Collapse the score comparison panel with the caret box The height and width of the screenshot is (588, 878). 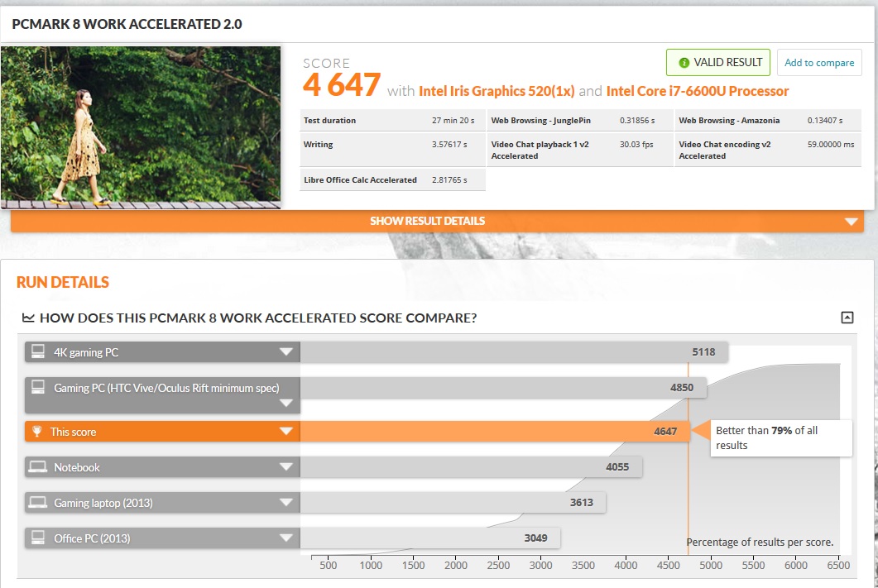(x=847, y=318)
